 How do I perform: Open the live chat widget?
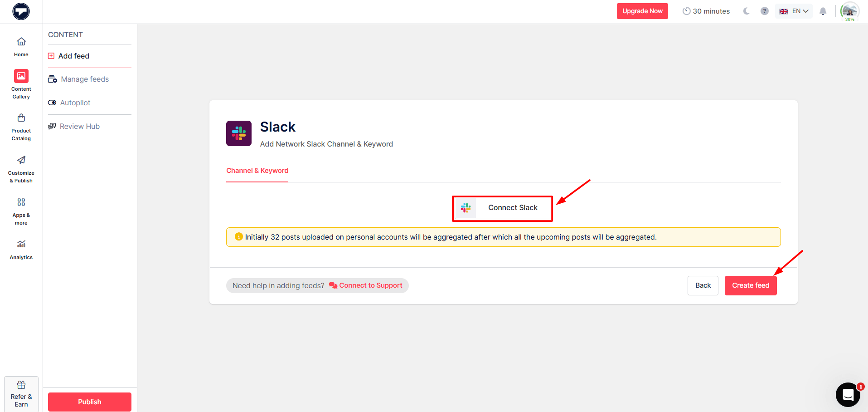[848, 395]
